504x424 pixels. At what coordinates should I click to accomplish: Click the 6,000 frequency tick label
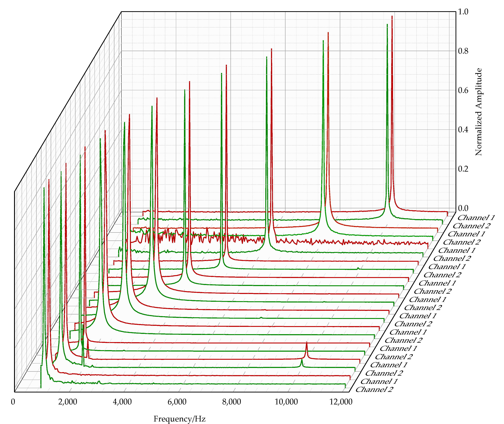tap(177, 402)
